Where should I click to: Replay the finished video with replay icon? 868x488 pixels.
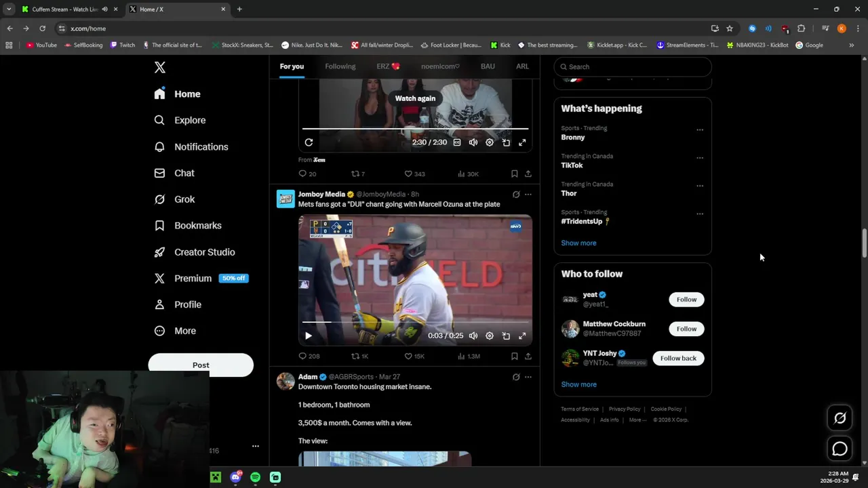[x=309, y=142]
